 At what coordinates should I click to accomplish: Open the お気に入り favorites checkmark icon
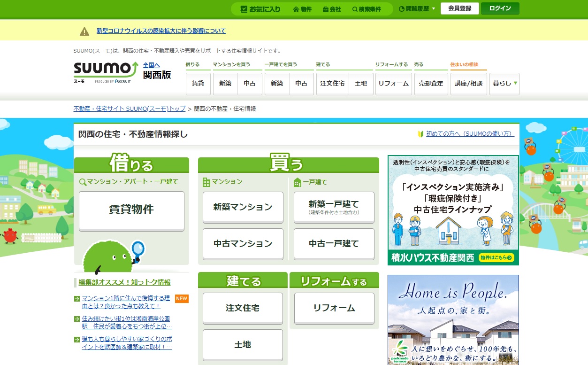point(244,9)
